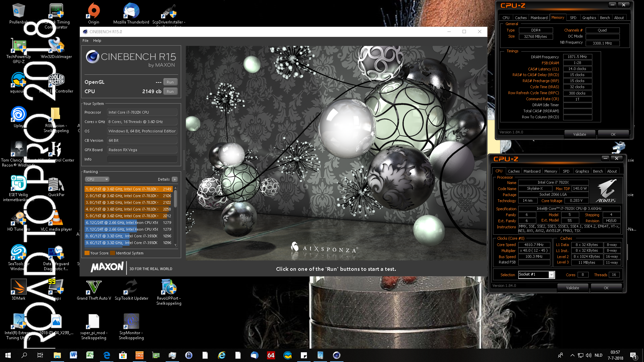Open the ranking CPU dropdown in Cinebench
Image resolution: width=644 pixels, height=362 pixels.
pyautogui.click(x=97, y=179)
